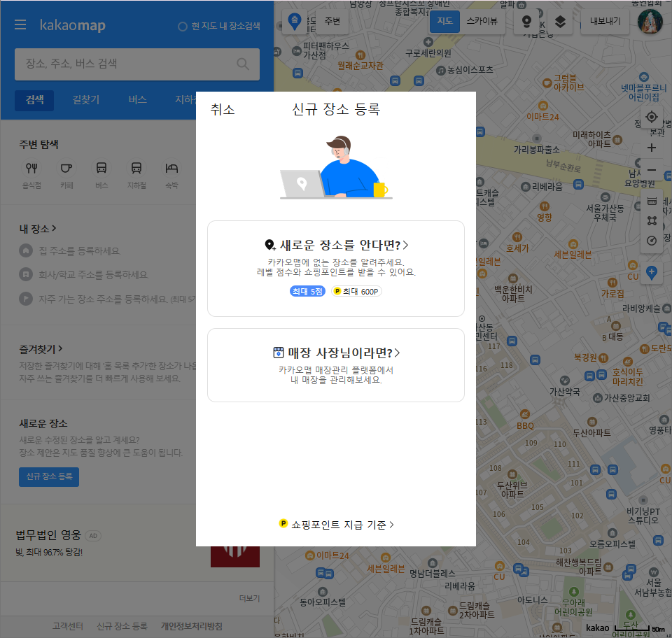
Task: Open 매장 사장님이라면? card
Action: point(335,364)
